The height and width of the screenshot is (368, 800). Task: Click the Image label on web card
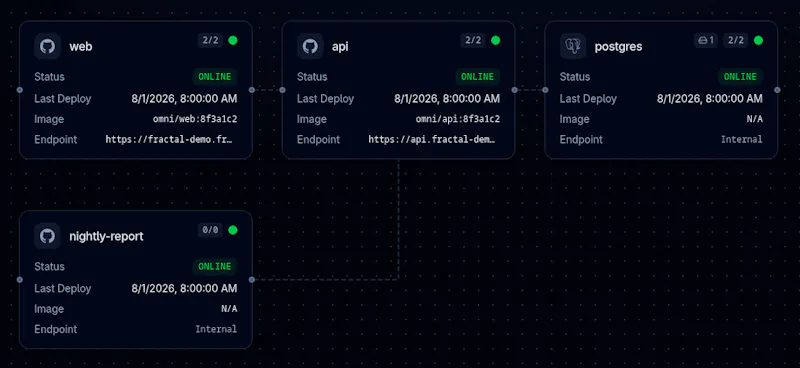pyautogui.click(x=49, y=119)
